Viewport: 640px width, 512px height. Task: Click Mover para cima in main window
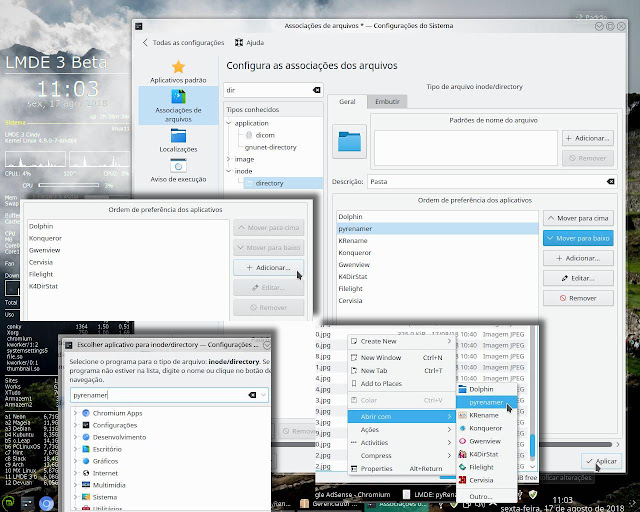point(578,218)
